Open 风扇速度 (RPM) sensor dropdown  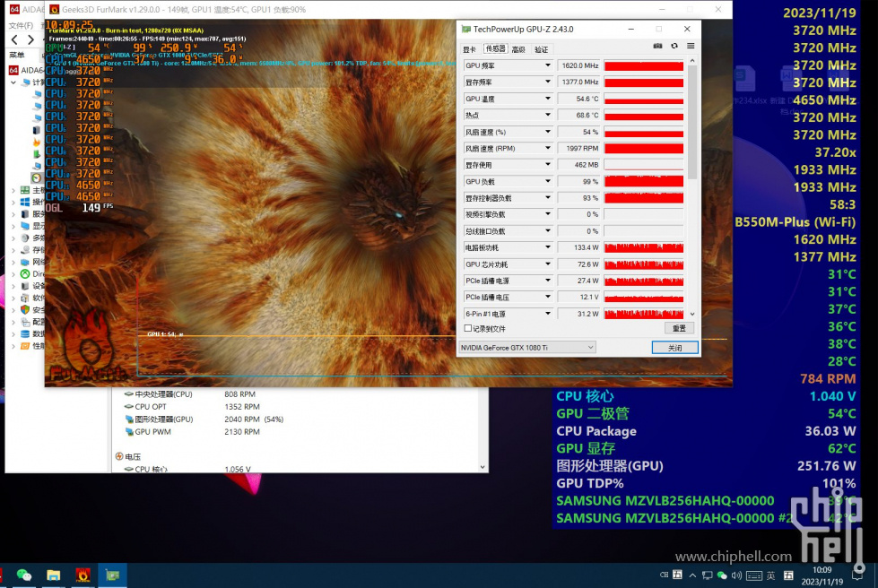pyautogui.click(x=548, y=148)
